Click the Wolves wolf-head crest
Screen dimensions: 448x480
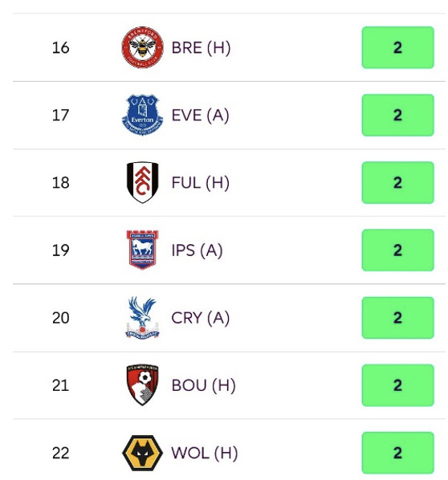pos(142,453)
